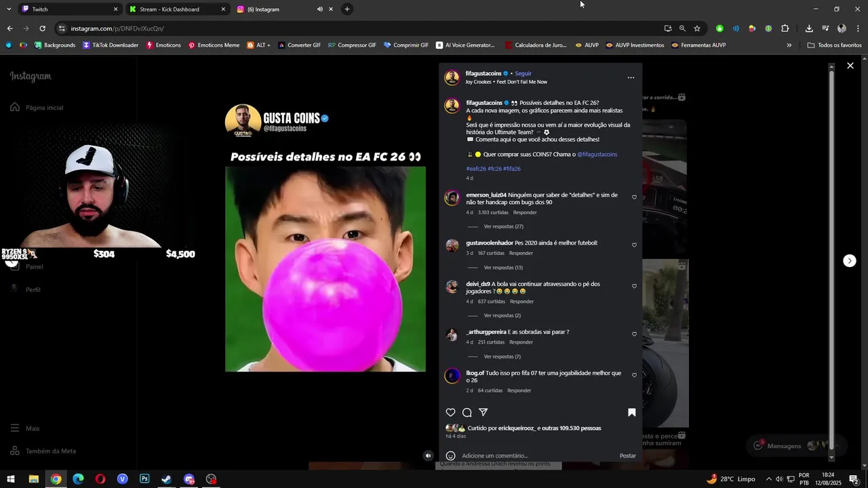Expand Ver respostas (27) replies

pyautogui.click(x=503, y=226)
